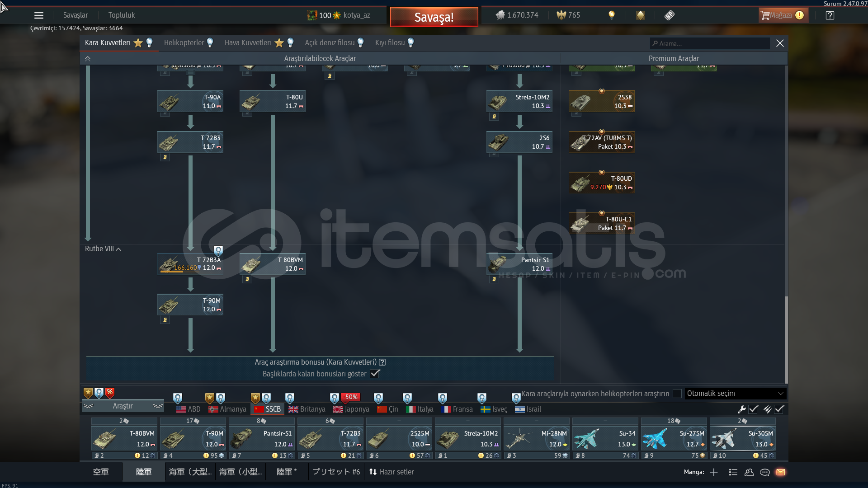
Task: Select Almanya nation tab
Action: click(x=227, y=409)
